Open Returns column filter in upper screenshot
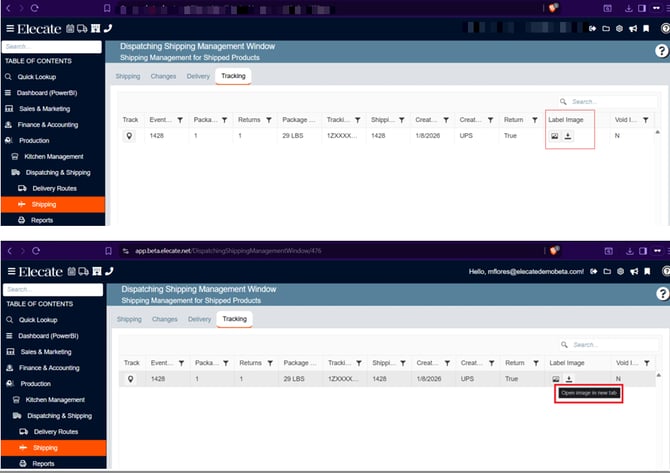 coord(269,120)
